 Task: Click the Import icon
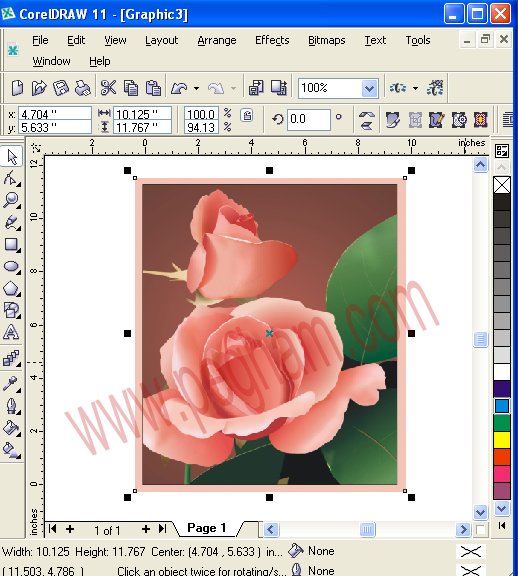pyautogui.click(x=256, y=88)
